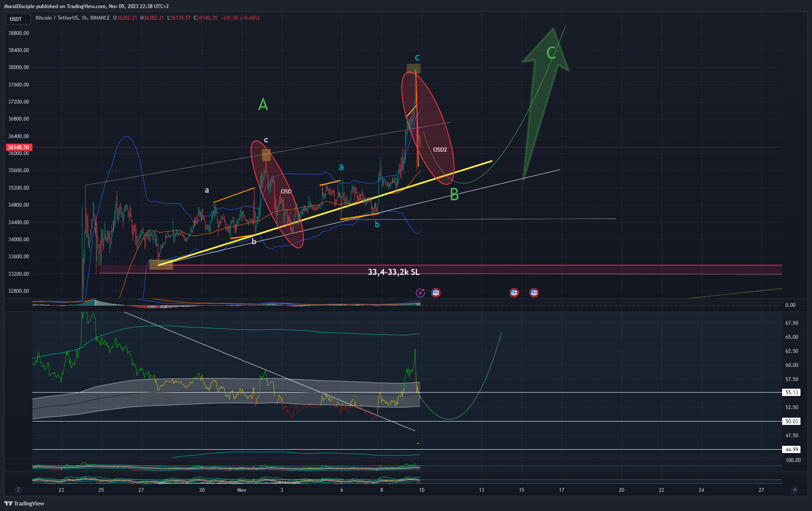812x511 pixels.
Task: Click the 38000.00 price axis label
Action: (x=19, y=67)
